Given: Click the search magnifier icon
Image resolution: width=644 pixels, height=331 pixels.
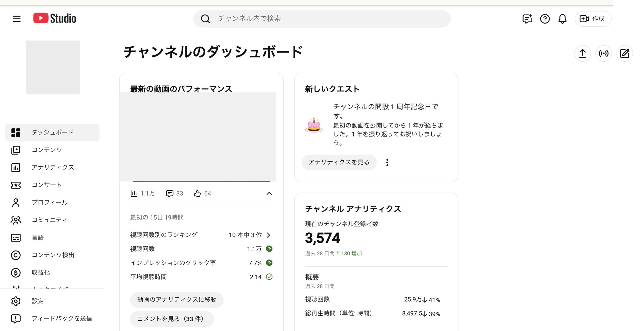Looking at the screenshot, I should pos(205,19).
